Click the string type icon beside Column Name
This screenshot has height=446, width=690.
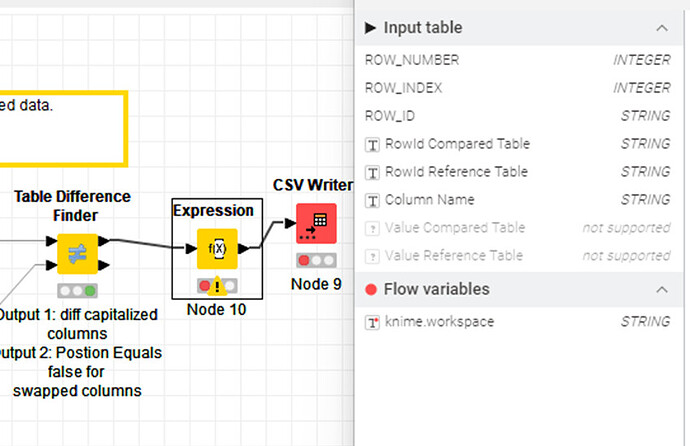(373, 200)
